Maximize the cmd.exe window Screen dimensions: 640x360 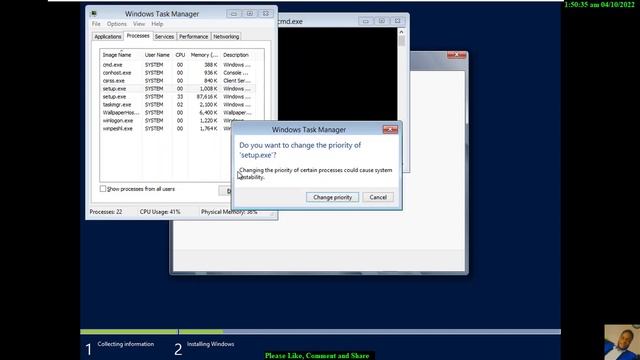[x=382, y=21]
